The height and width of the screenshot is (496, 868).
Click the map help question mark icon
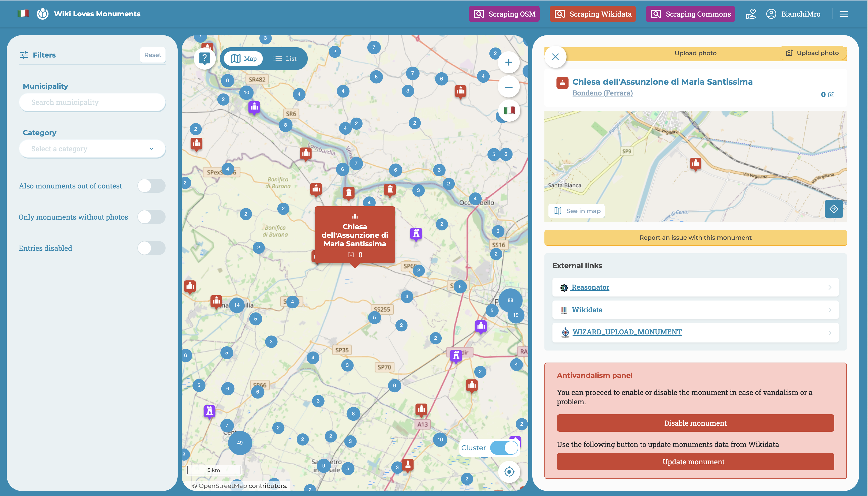point(204,59)
